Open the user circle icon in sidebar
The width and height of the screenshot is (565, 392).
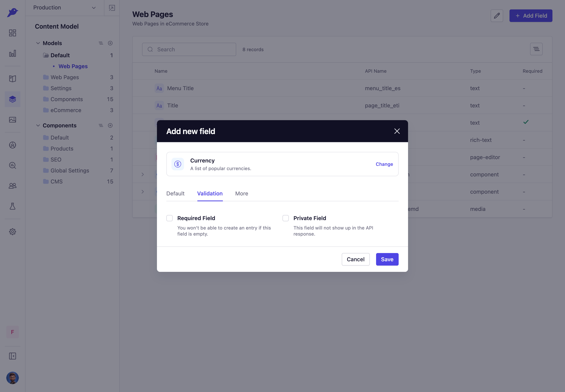(13, 145)
